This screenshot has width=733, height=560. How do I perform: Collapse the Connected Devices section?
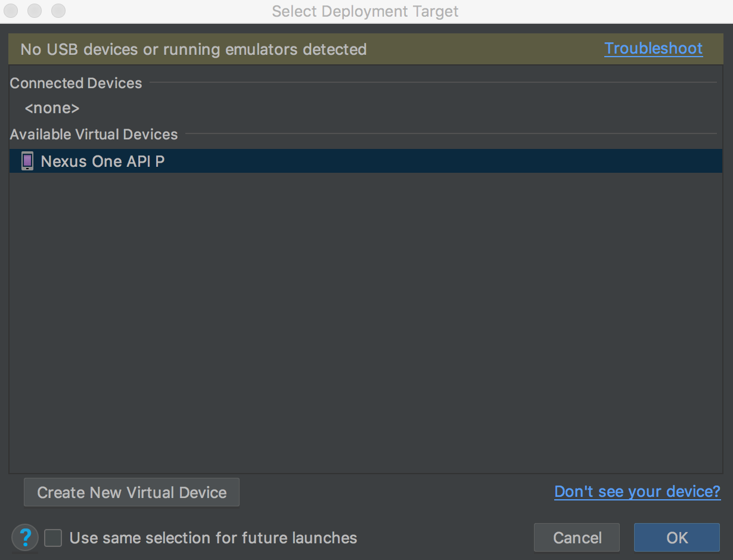coord(76,83)
